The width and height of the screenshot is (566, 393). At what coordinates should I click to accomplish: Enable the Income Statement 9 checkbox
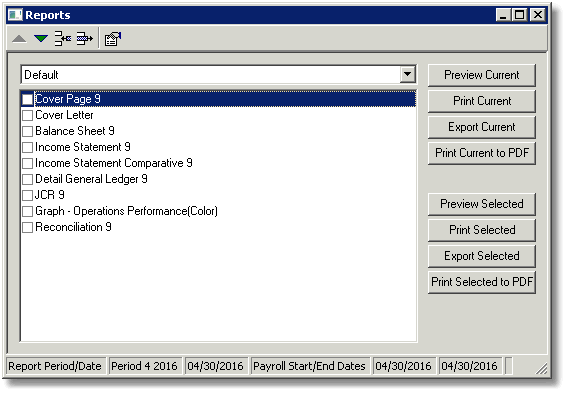pyautogui.click(x=27, y=147)
